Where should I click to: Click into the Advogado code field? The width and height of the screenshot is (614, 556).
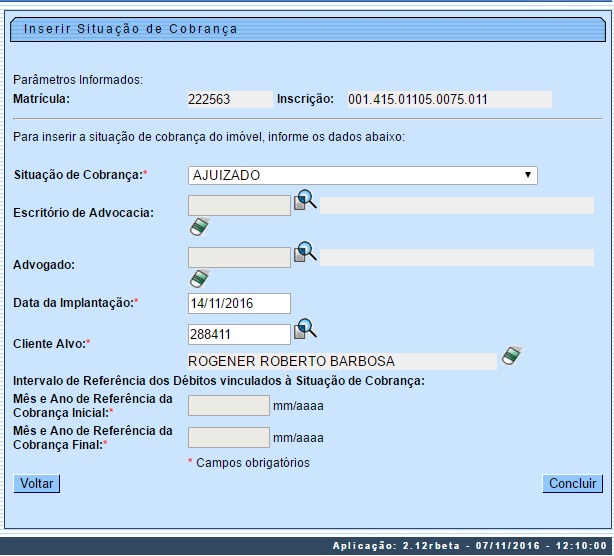tap(239, 257)
